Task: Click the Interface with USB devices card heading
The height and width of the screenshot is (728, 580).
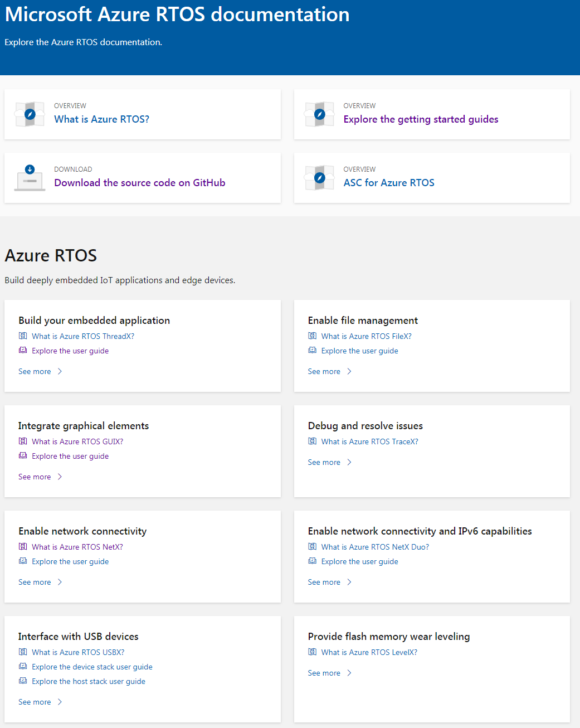Action: (x=79, y=637)
